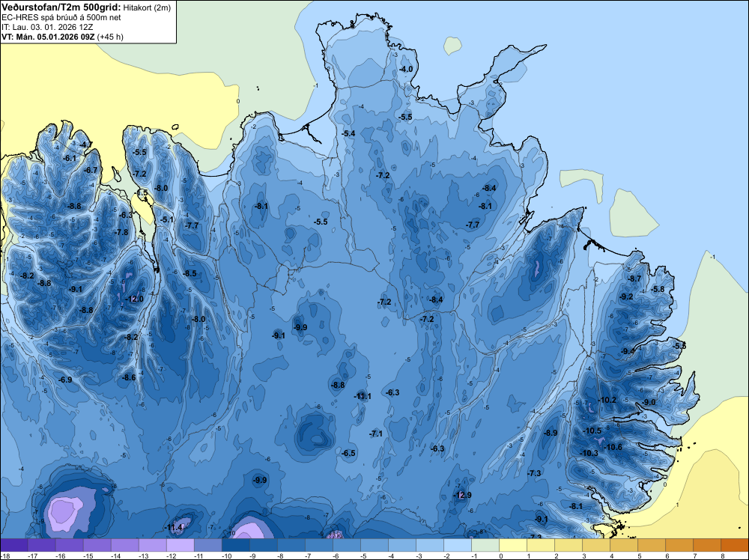Click the -12 label in the legend
This screenshot has height=560, width=749.
point(171,556)
